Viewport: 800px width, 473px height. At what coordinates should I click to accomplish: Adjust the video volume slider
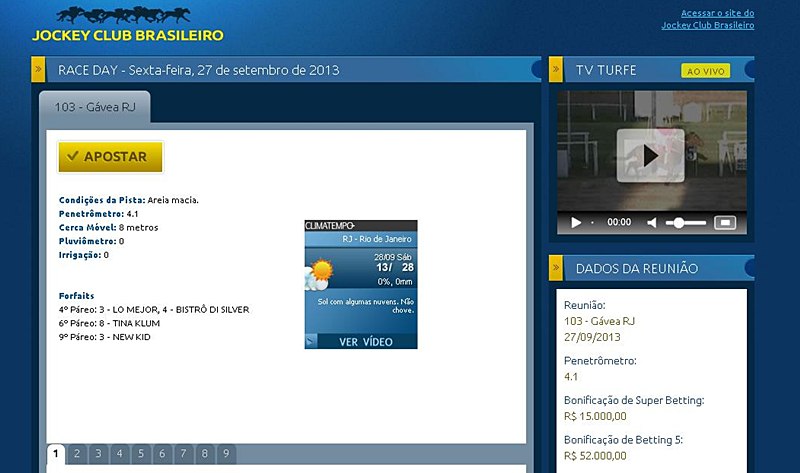click(686, 223)
